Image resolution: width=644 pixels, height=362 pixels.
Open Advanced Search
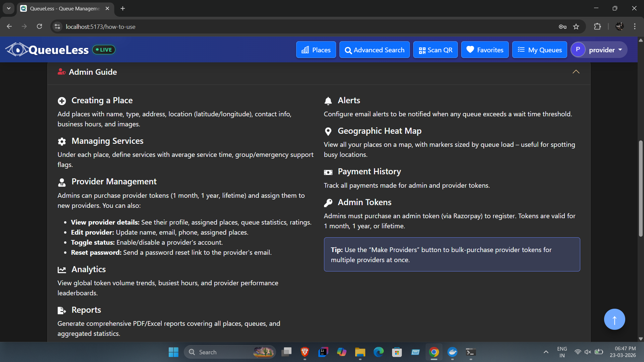(374, 50)
